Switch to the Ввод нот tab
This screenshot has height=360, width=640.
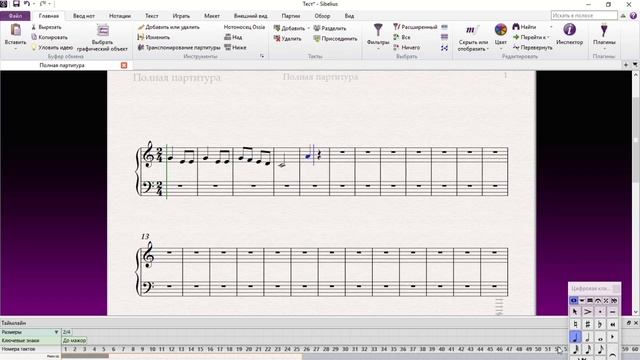coord(84,16)
